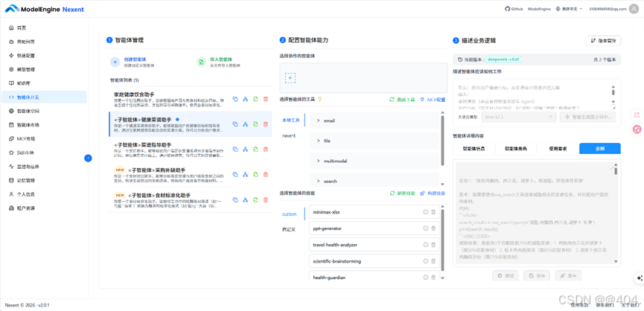644x311 pixels.
Task: Expand the multimodal tool group
Action: tap(374, 161)
